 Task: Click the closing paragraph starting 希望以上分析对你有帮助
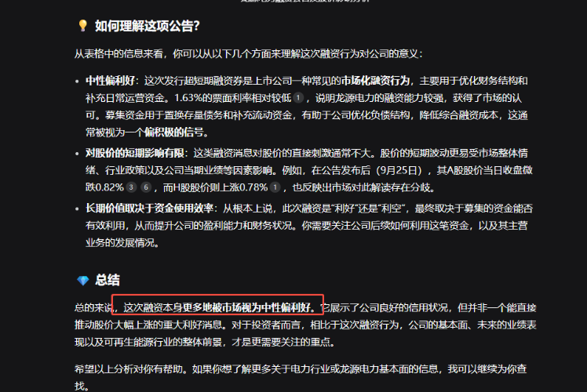pyautogui.click(x=301, y=377)
